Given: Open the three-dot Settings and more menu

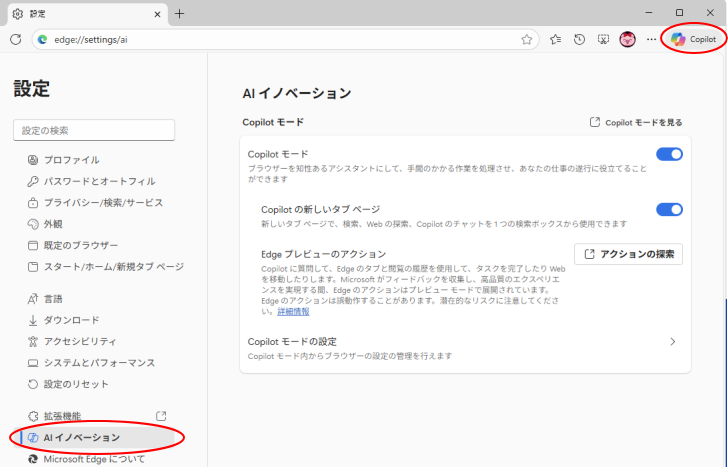Looking at the screenshot, I should [651, 39].
